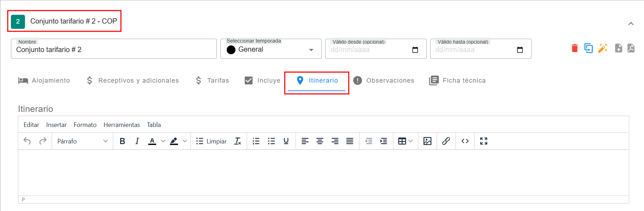Open the Insertar editor menu

[56, 125]
